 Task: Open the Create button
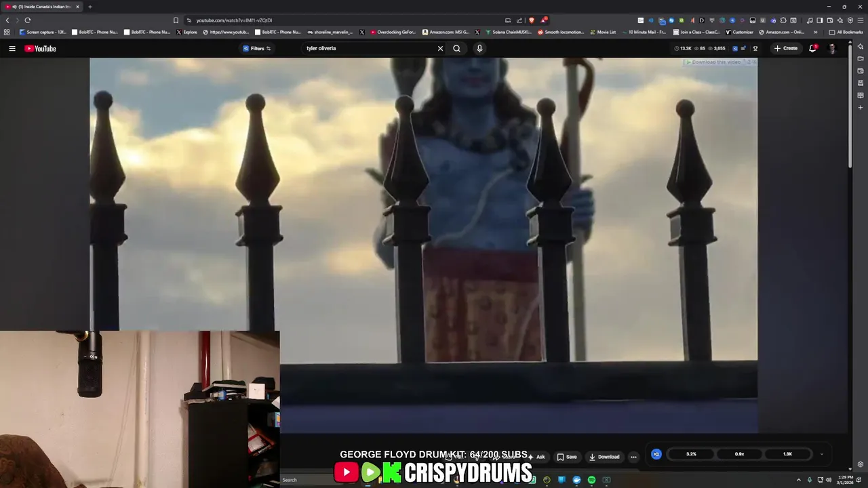pos(786,48)
